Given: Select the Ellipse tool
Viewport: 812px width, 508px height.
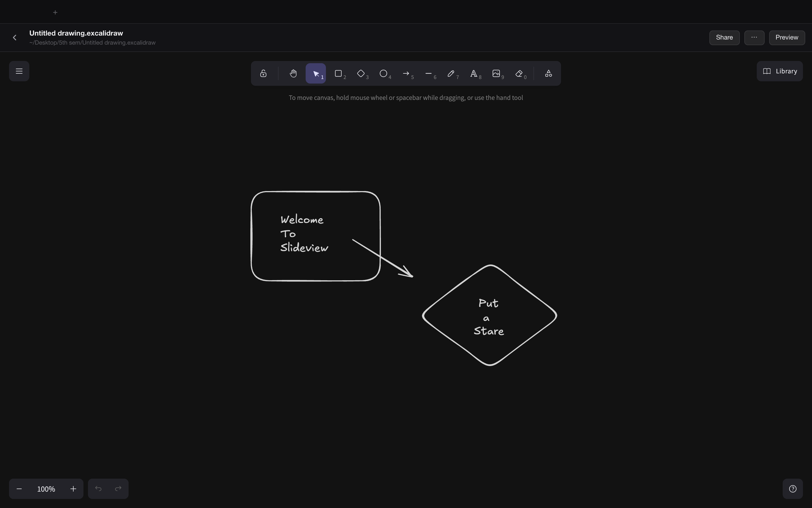Looking at the screenshot, I should point(384,74).
